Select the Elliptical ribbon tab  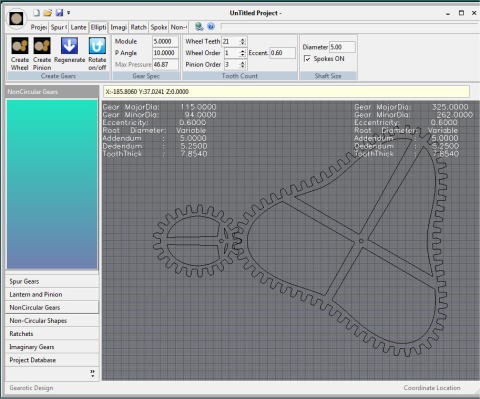(99, 27)
